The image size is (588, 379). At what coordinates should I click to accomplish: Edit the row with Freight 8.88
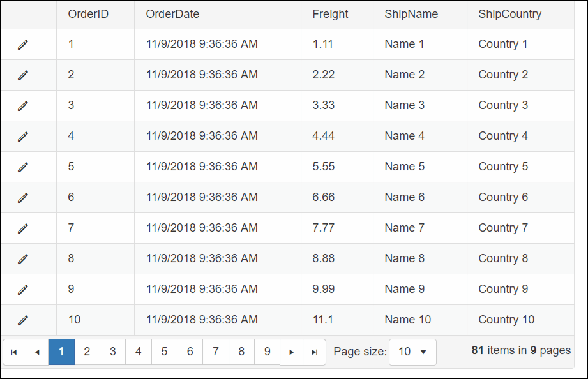click(x=23, y=259)
